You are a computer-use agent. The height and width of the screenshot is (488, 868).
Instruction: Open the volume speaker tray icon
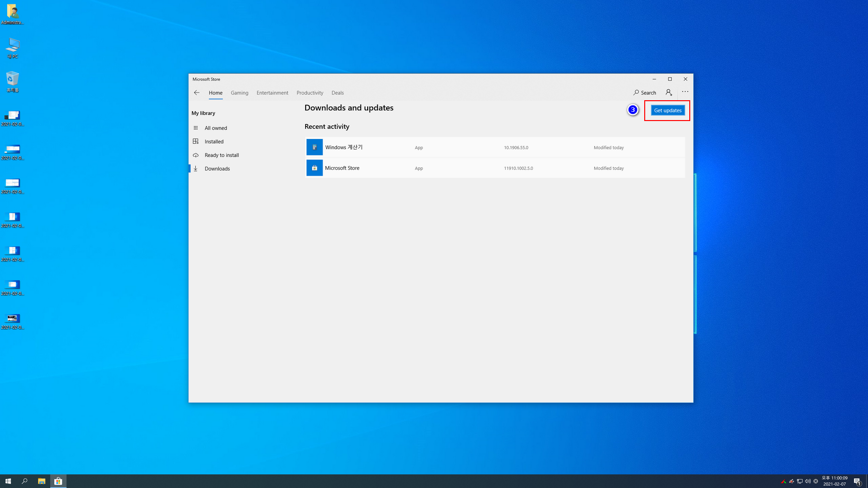pos(807,481)
